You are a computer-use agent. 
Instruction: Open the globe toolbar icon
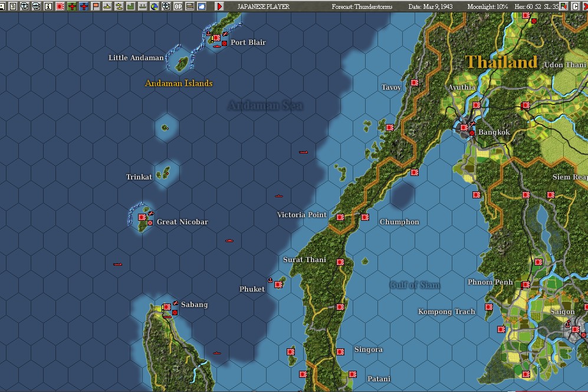[x=154, y=6]
